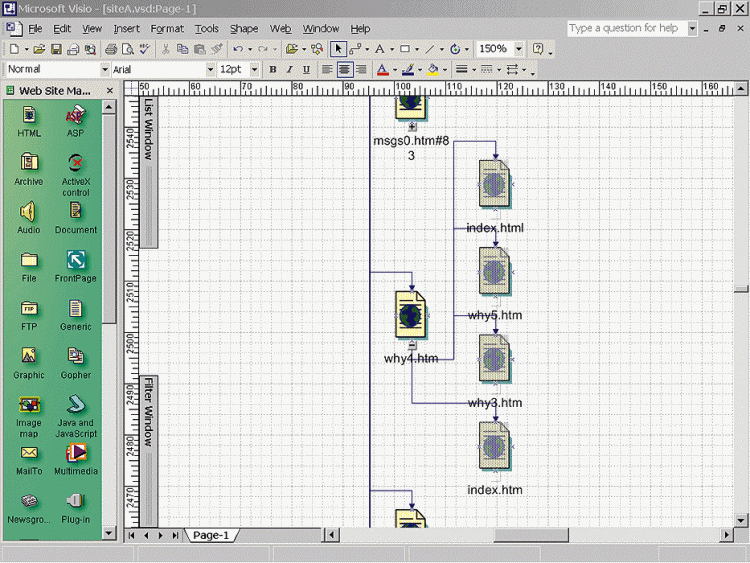Image resolution: width=750 pixels, height=563 pixels.
Task: Select the Plug-in stencil shape
Action: (76, 508)
